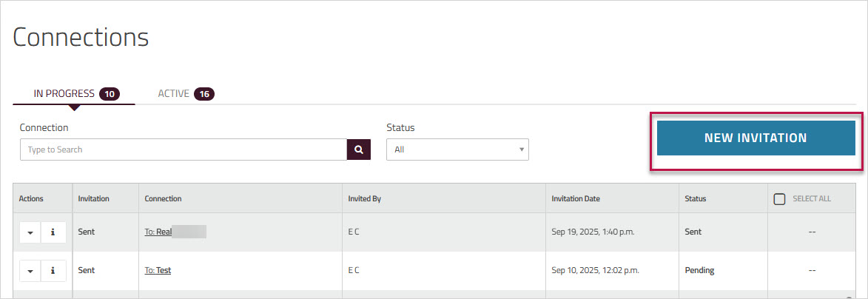868x299 pixels.
Task: Select the In Progress tab
Action: click(64, 94)
